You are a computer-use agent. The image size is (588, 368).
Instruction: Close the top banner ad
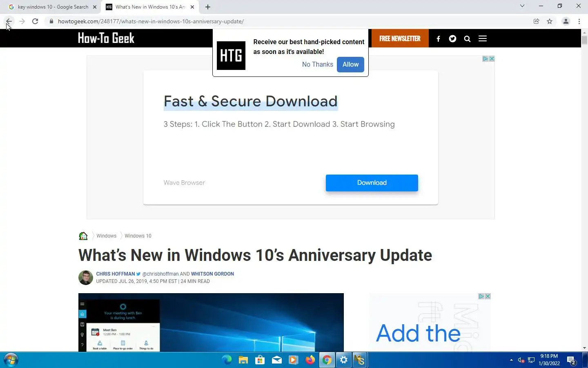[x=492, y=59]
